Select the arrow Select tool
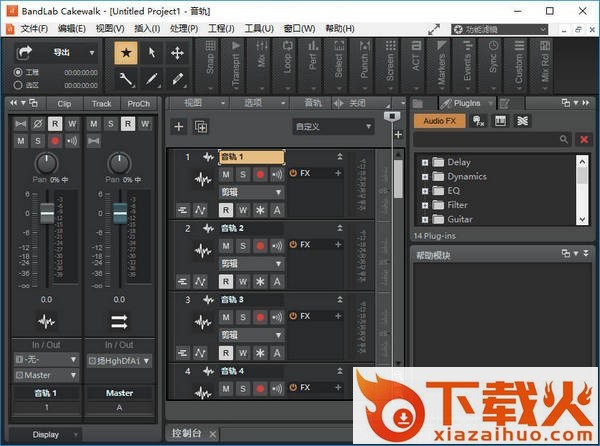 pyautogui.click(x=152, y=52)
